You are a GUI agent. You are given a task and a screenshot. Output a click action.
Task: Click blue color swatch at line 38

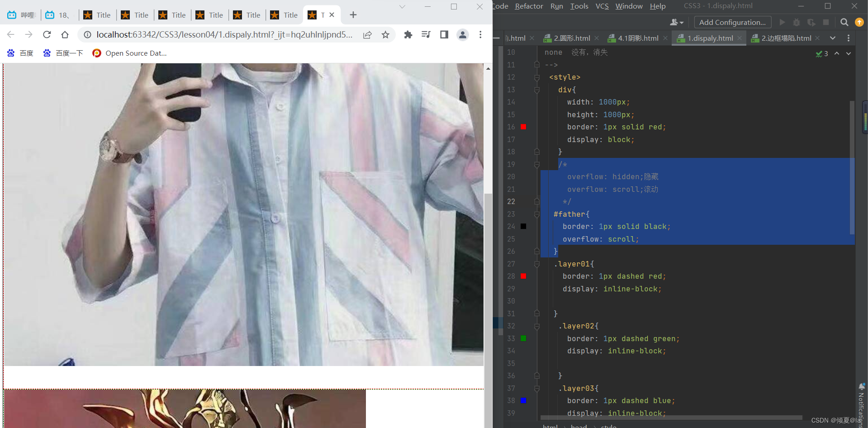(523, 401)
